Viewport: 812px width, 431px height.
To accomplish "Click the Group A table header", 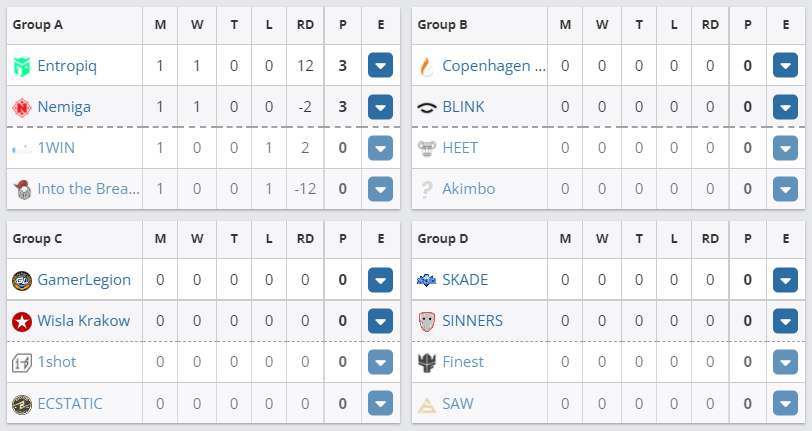I will tap(38, 24).
